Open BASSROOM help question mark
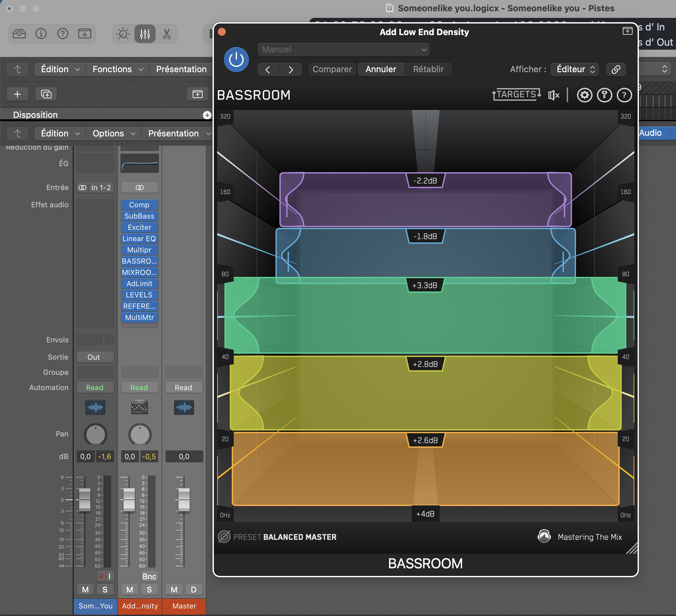 click(624, 95)
